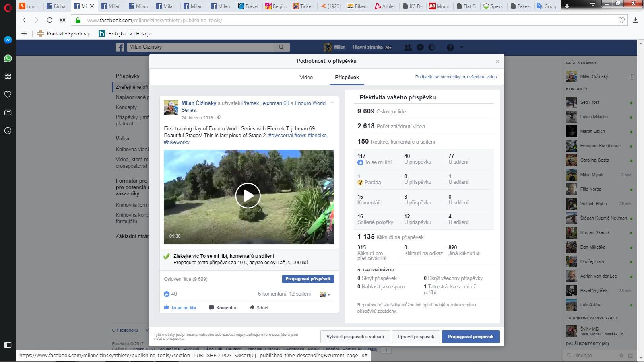The width and height of the screenshot is (644, 362).
Task: Open Naplánované příspěvky in left menu
Action: point(132,97)
